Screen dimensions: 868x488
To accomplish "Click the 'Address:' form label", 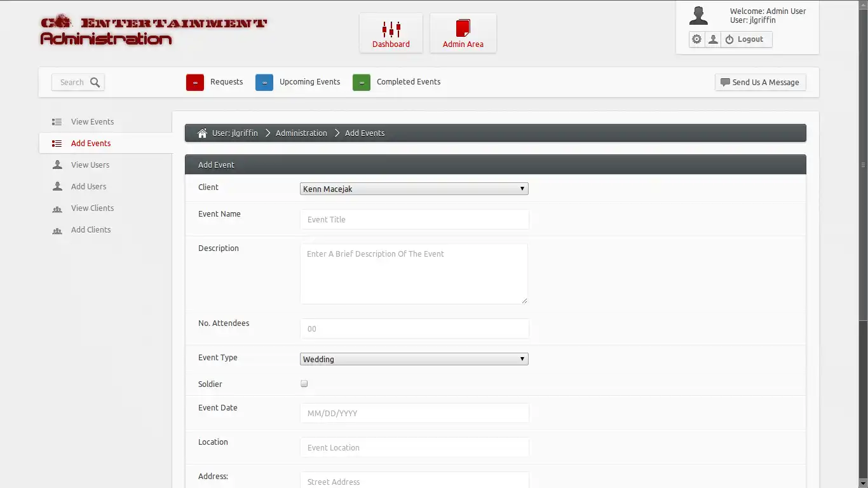I will 213,477.
